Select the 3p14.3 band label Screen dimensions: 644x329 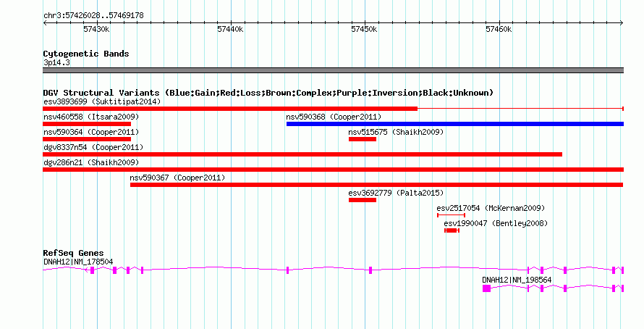[56, 63]
